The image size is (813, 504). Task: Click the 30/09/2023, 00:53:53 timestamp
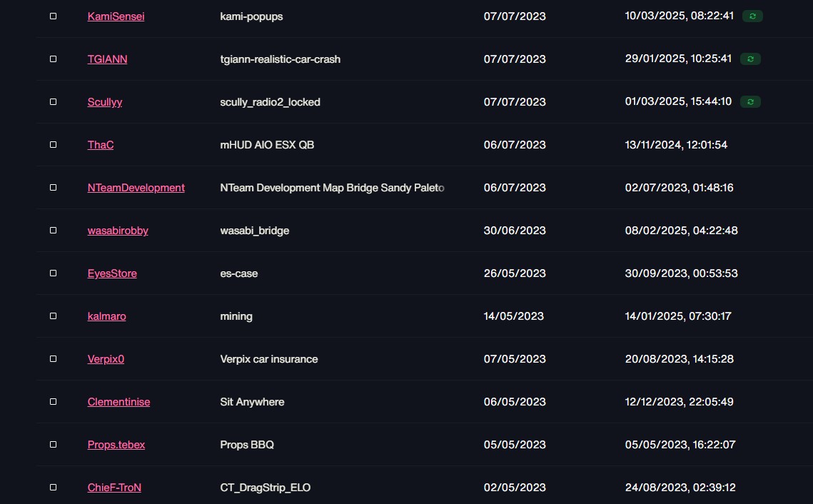[x=681, y=273]
